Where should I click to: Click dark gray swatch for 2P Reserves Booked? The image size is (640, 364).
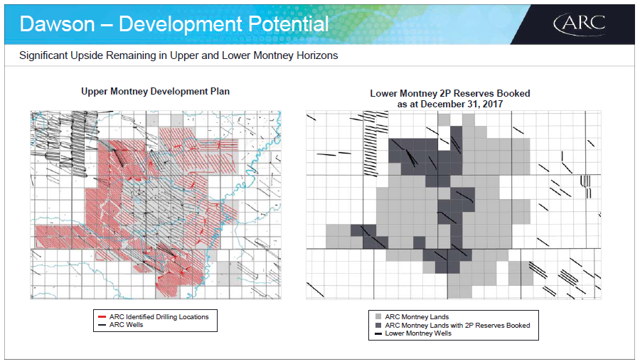[x=378, y=325]
